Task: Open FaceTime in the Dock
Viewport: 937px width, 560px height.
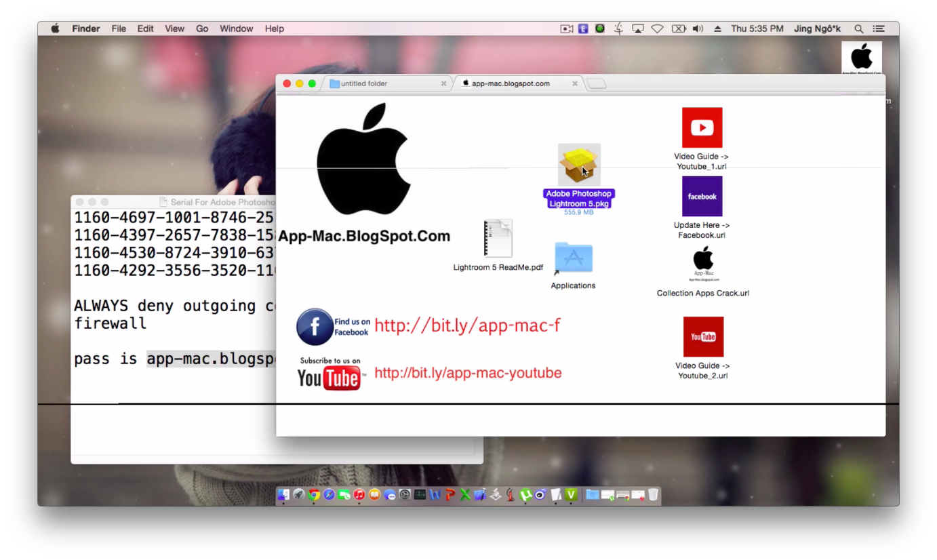Action: 344,495
